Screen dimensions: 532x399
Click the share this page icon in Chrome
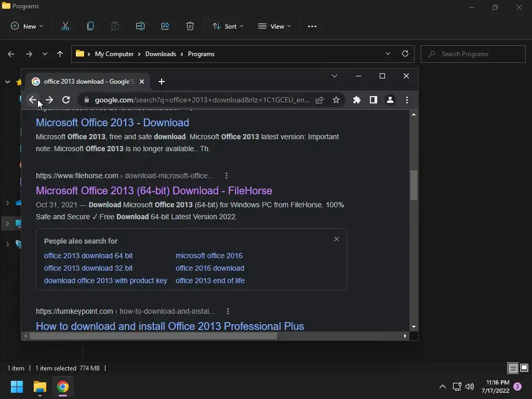point(320,100)
